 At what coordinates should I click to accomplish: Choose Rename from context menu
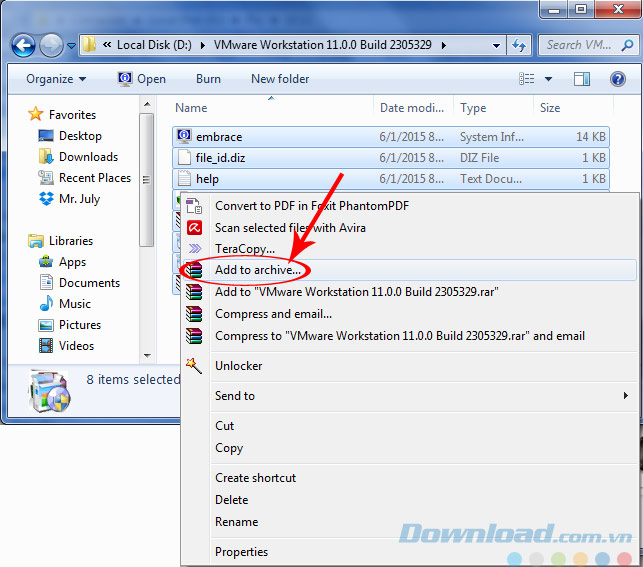(x=408, y=522)
